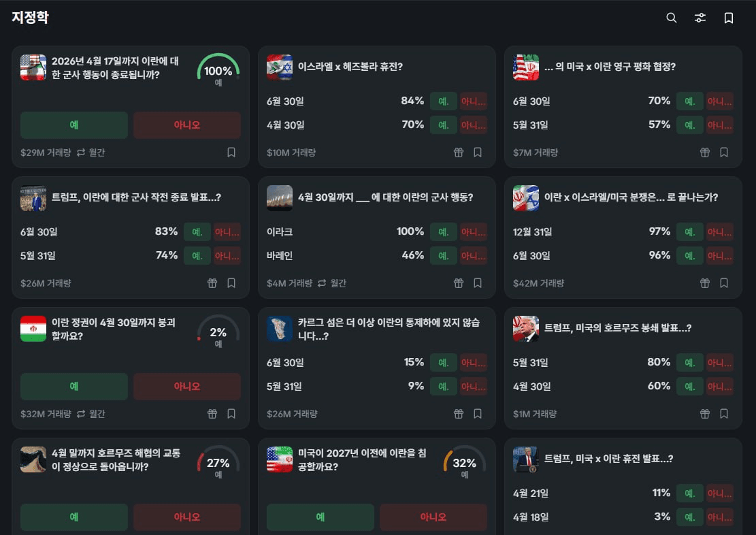756x535 pixels.
Task: Click the 트럼프 호르무즈 봉쇄 market thumbnail
Action: click(x=526, y=329)
